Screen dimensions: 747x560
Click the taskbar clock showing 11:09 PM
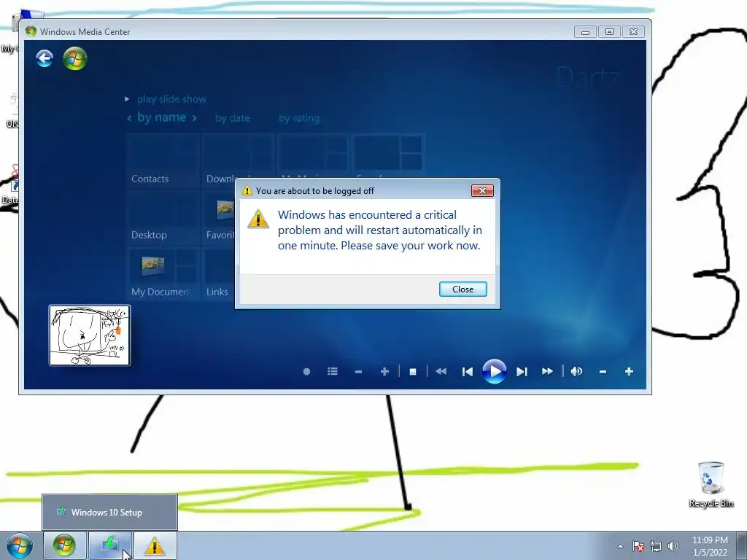[710, 546]
